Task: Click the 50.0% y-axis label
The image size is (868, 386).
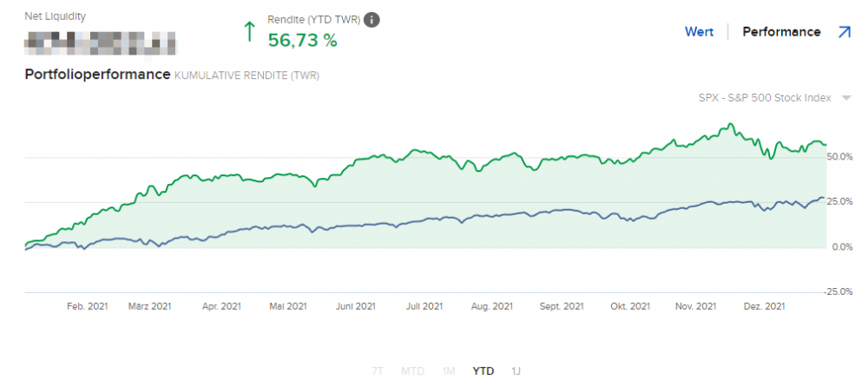Action: point(839,157)
